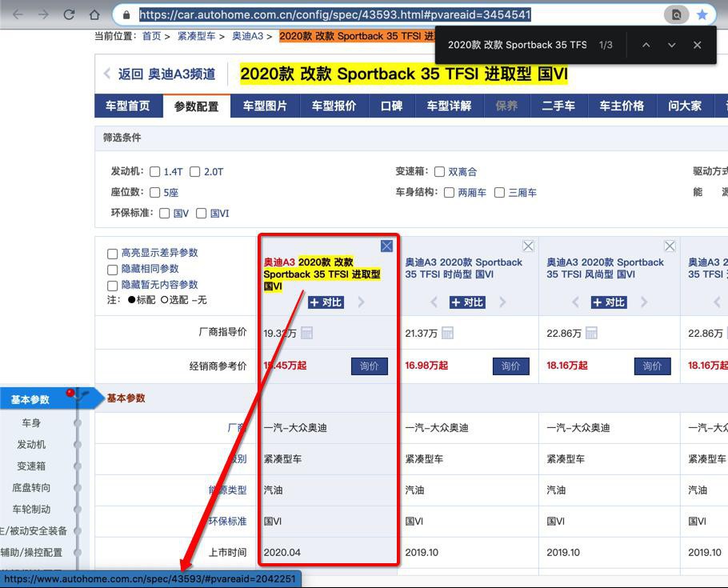The height and width of the screenshot is (588, 728).
Task: Jump to 基本参数 section in the side navigation
Action: tap(30, 399)
